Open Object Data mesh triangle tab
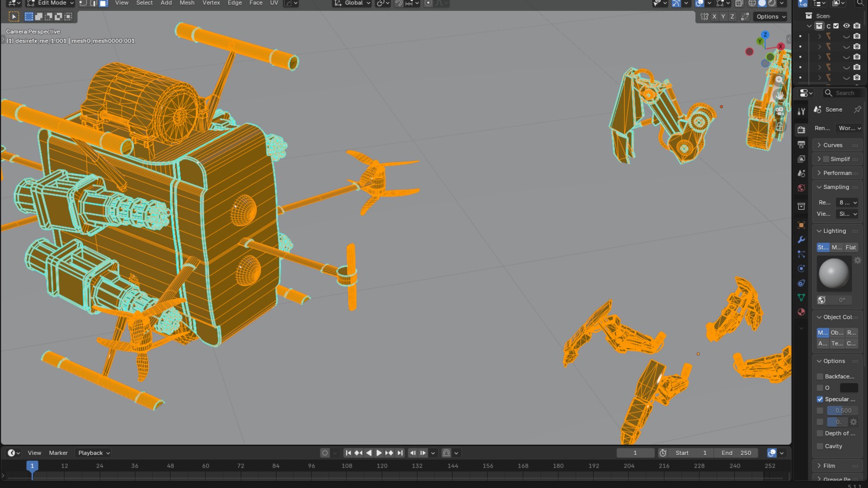 pos(801,297)
